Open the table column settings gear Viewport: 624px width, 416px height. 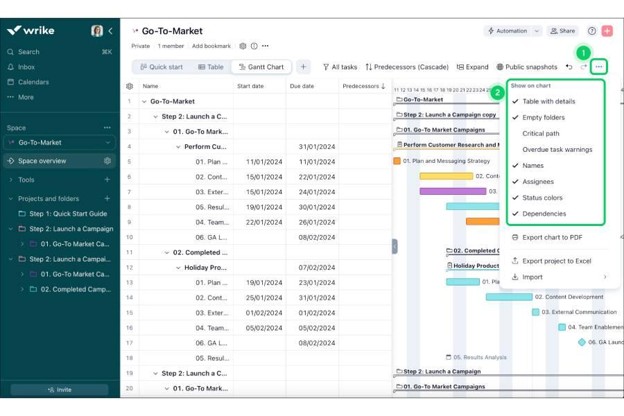(129, 86)
